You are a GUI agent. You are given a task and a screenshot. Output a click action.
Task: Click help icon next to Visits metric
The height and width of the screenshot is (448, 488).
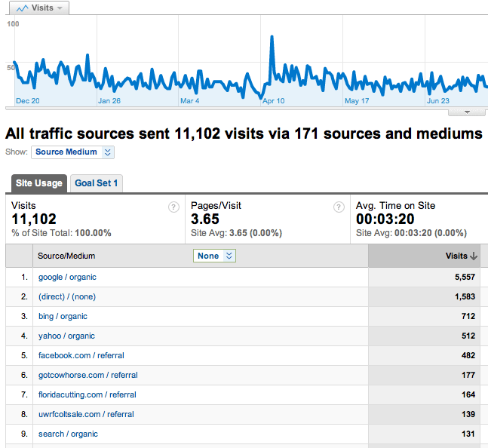[x=174, y=207]
